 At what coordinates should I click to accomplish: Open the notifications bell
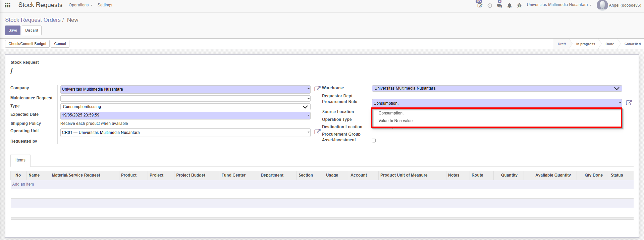tap(509, 5)
